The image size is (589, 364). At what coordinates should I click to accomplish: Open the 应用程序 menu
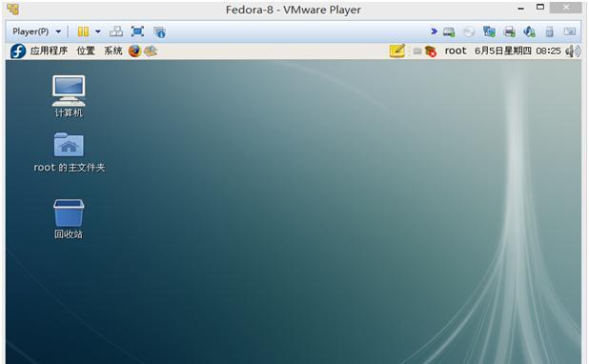(49, 51)
